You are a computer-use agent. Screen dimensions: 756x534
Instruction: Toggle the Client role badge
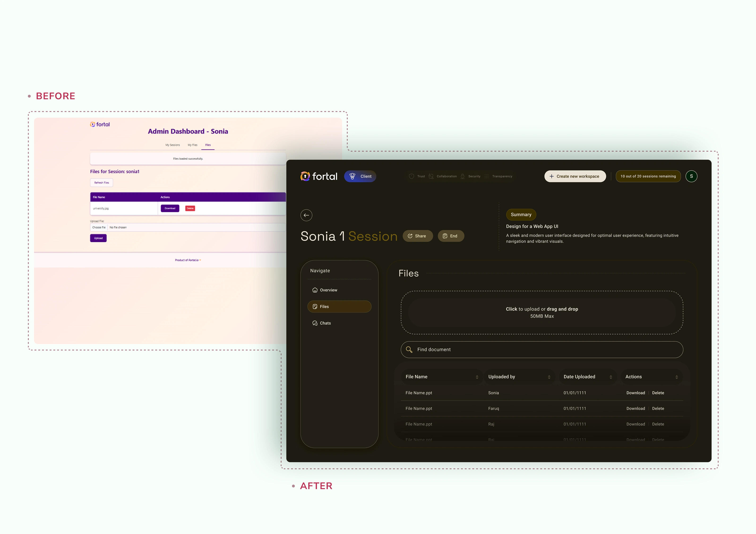tap(360, 177)
